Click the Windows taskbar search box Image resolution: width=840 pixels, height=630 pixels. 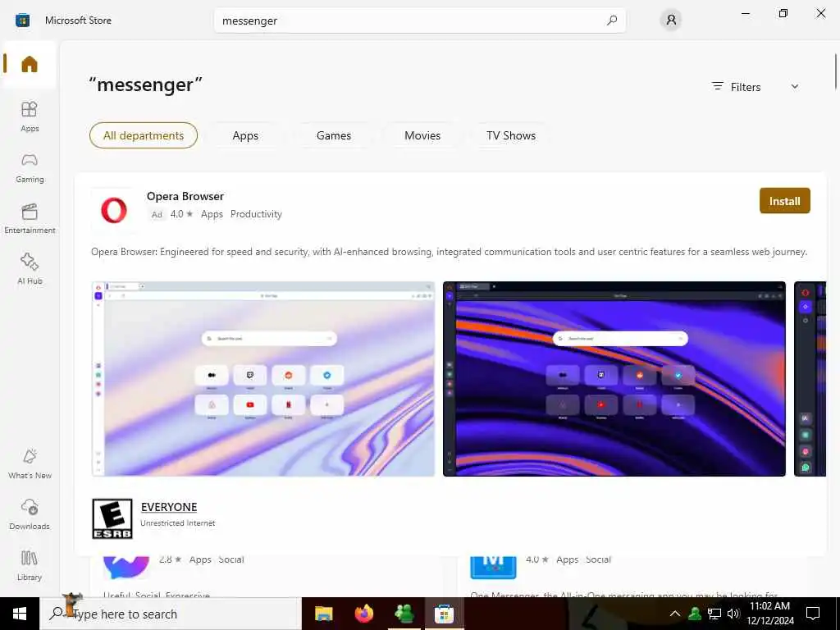tap(170, 614)
